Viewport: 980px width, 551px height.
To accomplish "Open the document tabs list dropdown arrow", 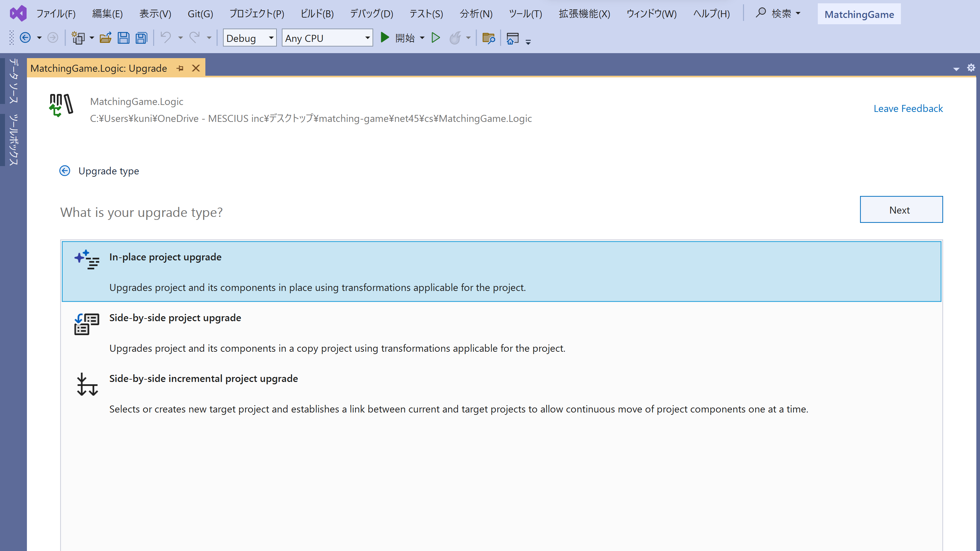I will pyautogui.click(x=956, y=69).
